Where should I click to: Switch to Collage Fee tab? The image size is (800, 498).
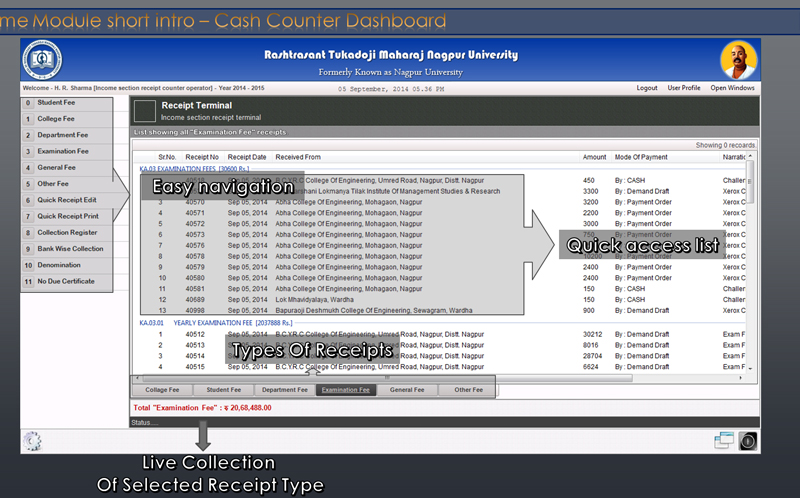point(162,390)
